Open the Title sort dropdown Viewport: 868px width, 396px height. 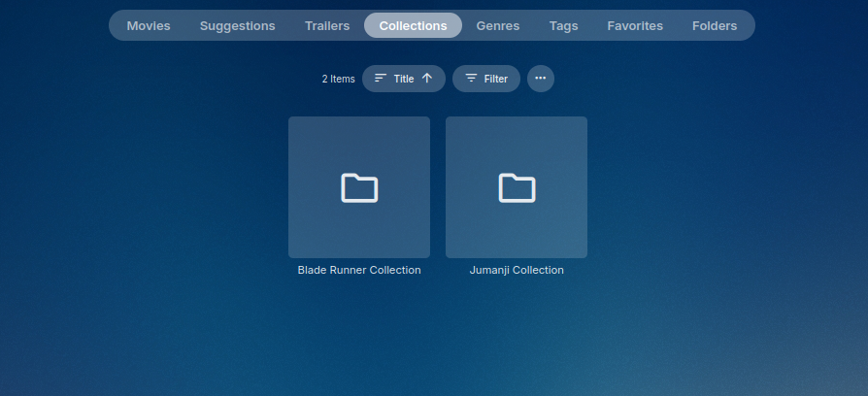pos(404,79)
